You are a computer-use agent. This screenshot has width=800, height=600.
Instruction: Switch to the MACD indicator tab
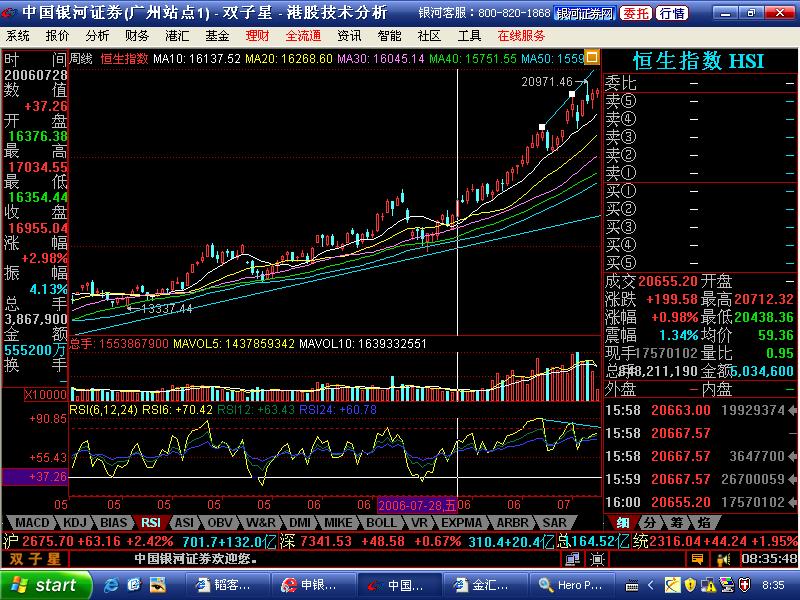32,522
